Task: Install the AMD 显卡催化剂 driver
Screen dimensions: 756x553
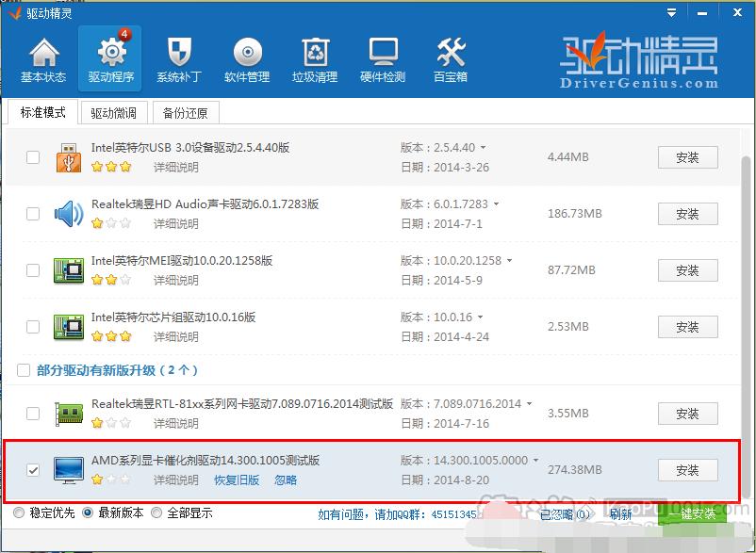Action: 687,470
